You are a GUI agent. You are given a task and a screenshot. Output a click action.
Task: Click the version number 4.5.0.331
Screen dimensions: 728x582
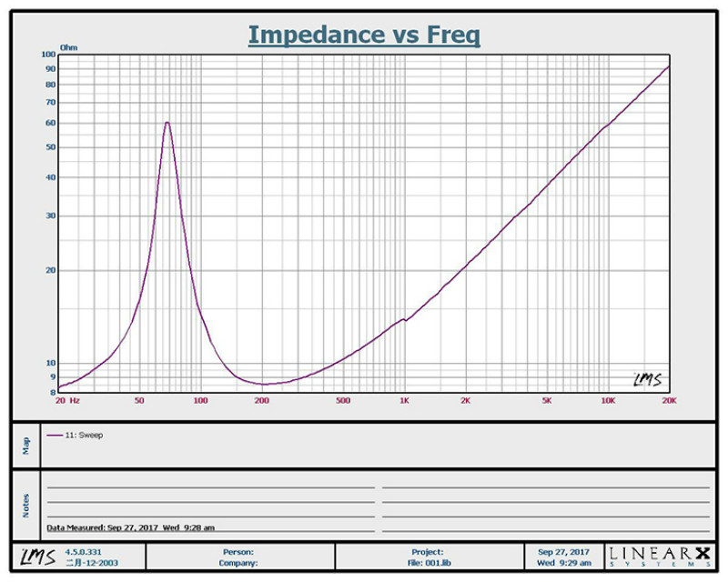click(82, 551)
